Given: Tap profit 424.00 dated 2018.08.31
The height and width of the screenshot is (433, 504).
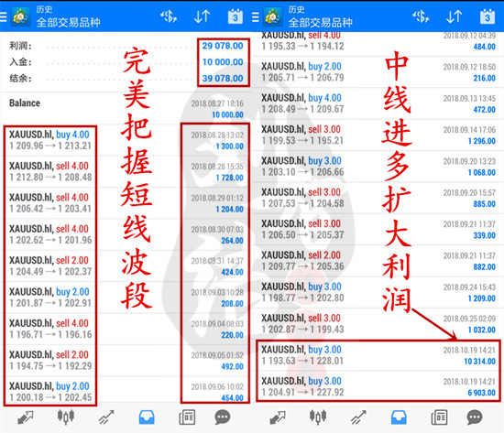Looking at the screenshot, I should [232, 273].
